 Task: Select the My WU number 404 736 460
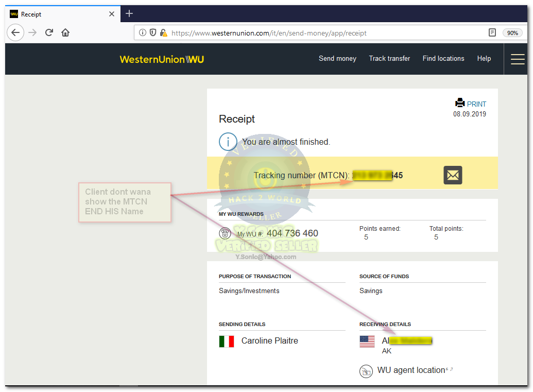coord(293,233)
